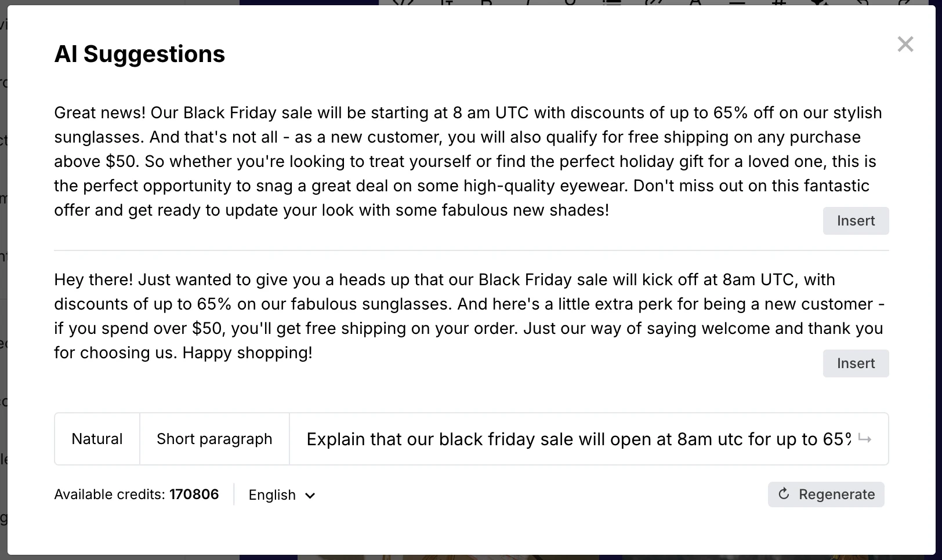This screenshot has height=560, width=942.
Task: Click the 170806 credits number
Action: [x=194, y=494]
